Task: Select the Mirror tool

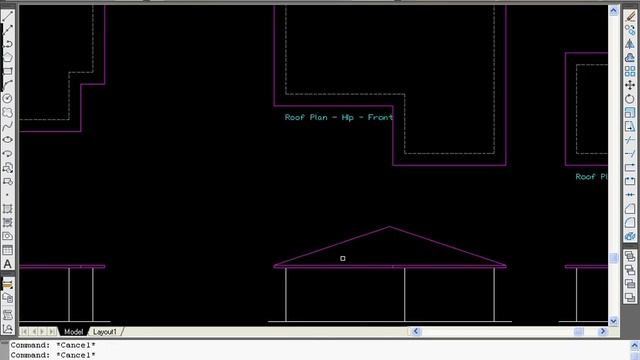Action: [x=630, y=43]
